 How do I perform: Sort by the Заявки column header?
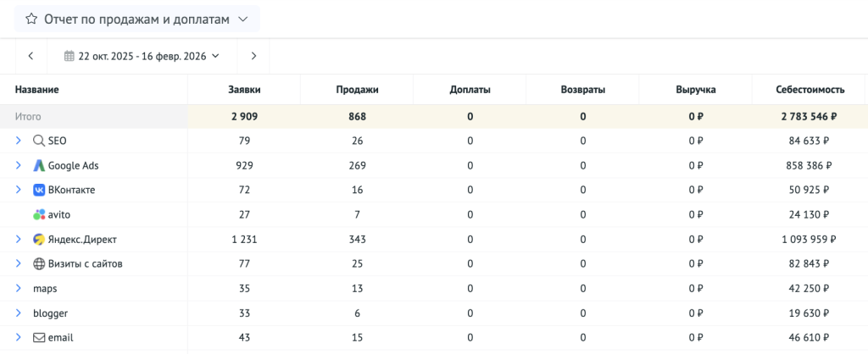pos(244,90)
